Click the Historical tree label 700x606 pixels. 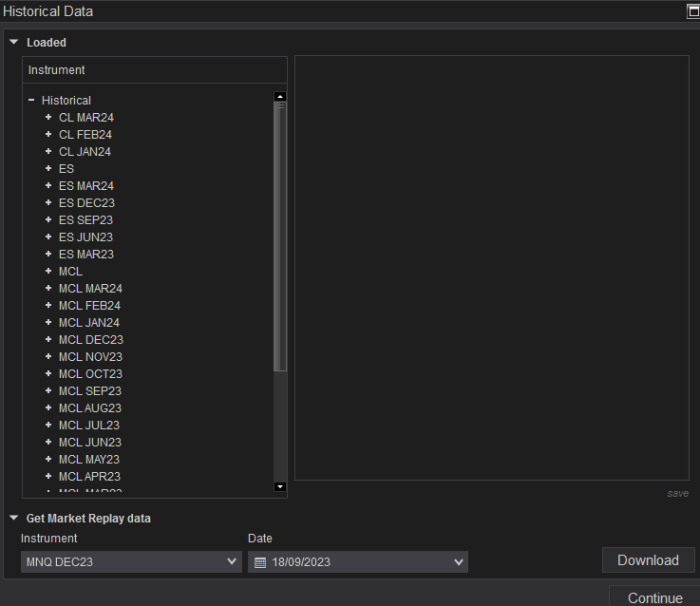tap(66, 100)
